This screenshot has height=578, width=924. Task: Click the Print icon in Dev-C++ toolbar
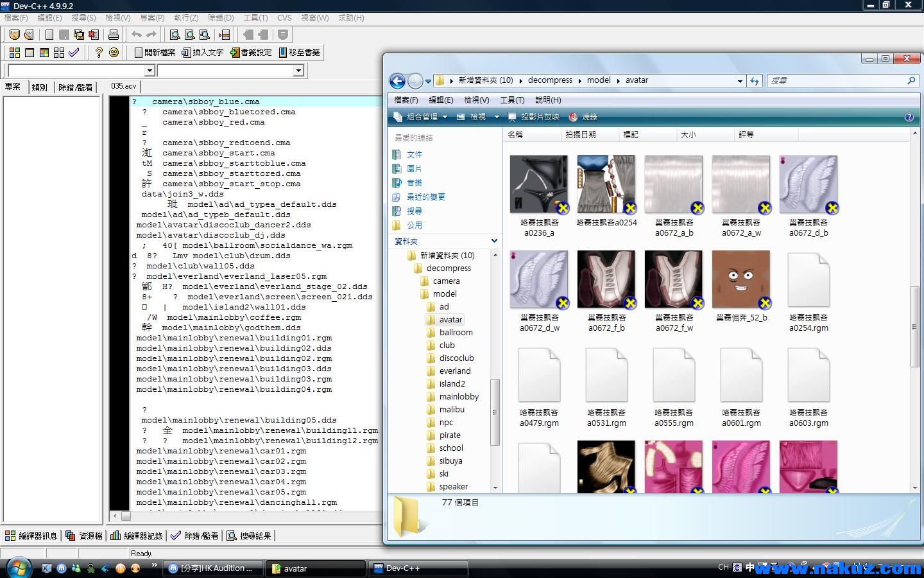pyautogui.click(x=114, y=35)
